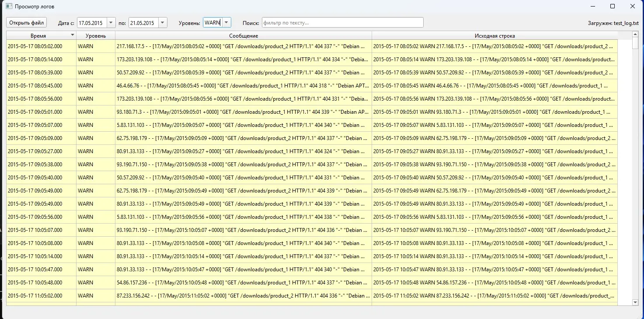Select Время cell 2015-05-17 10:05:48.000
This screenshot has width=644, height=319.
pyautogui.click(x=41, y=283)
